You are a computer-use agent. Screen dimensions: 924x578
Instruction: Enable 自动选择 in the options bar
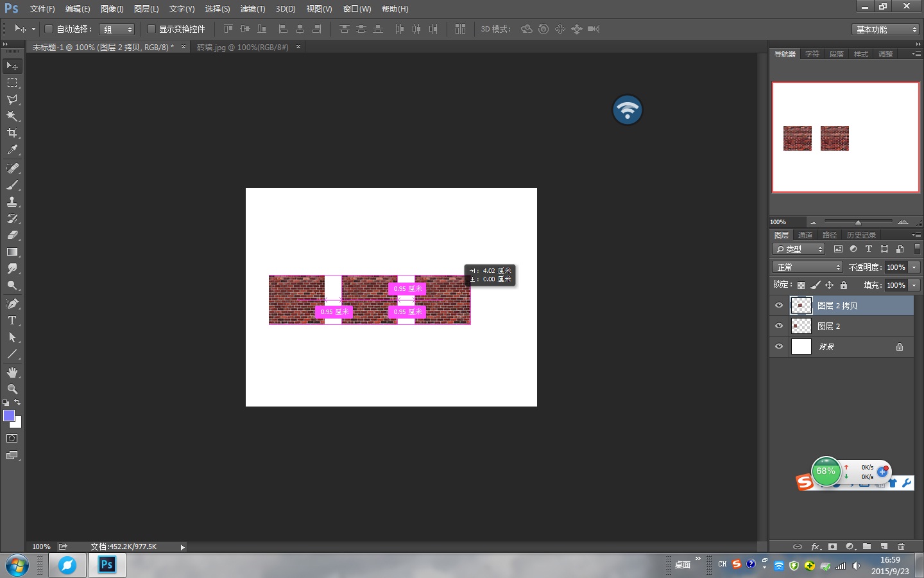coord(48,29)
